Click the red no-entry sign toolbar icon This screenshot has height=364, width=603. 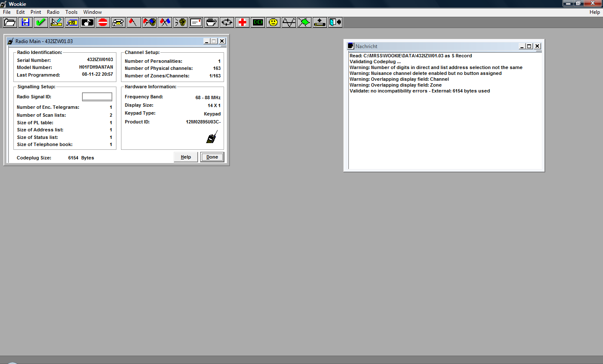103,22
